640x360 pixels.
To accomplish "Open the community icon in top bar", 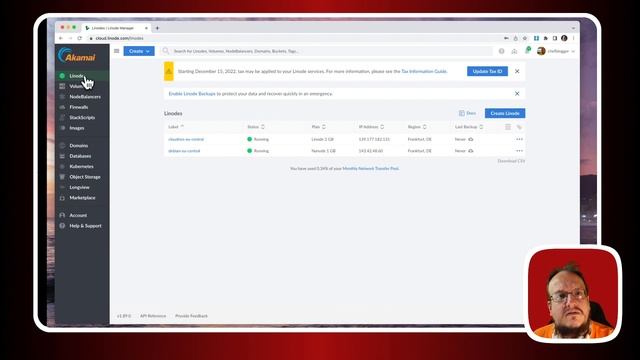I will (514, 51).
